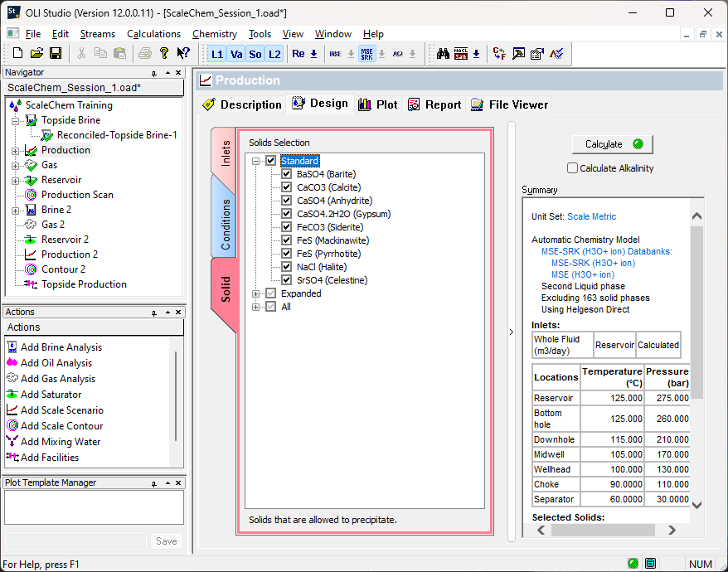Click the Print toolbar icon
728x572 pixels.
tap(145, 54)
